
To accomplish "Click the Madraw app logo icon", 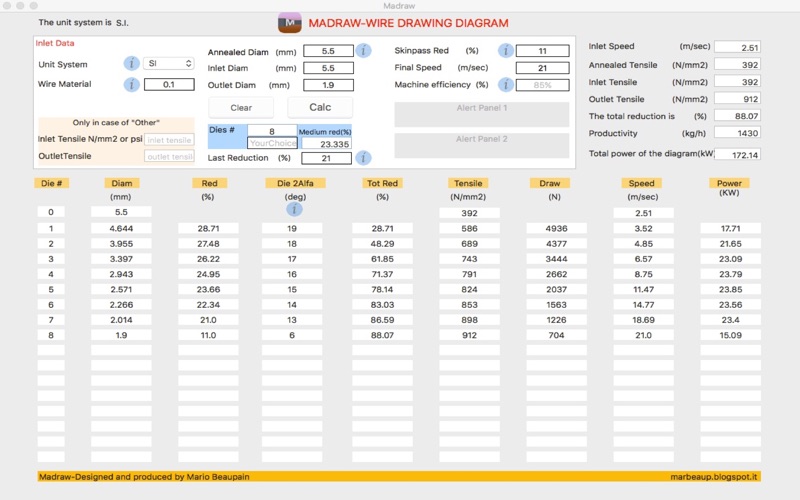I will coord(290,23).
